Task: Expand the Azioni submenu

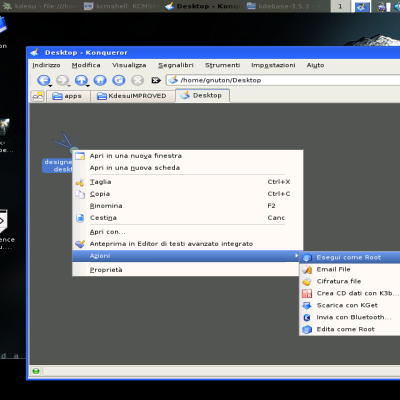Action: [x=187, y=256]
